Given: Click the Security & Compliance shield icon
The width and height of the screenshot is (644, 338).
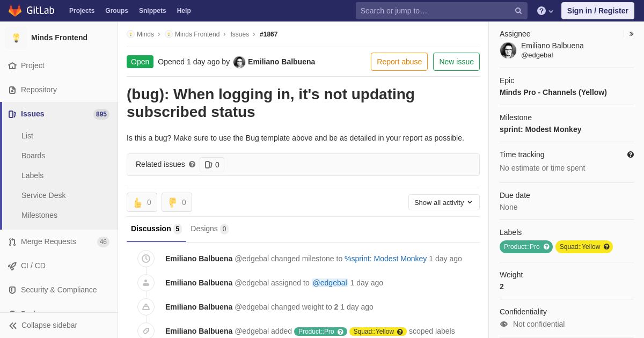Looking at the screenshot, I should pyautogui.click(x=12, y=290).
